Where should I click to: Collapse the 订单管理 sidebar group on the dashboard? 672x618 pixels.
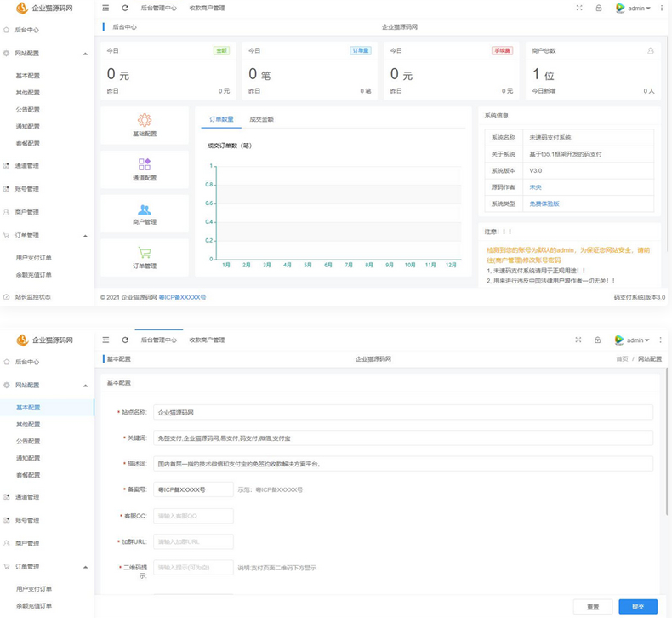click(x=85, y=236)
